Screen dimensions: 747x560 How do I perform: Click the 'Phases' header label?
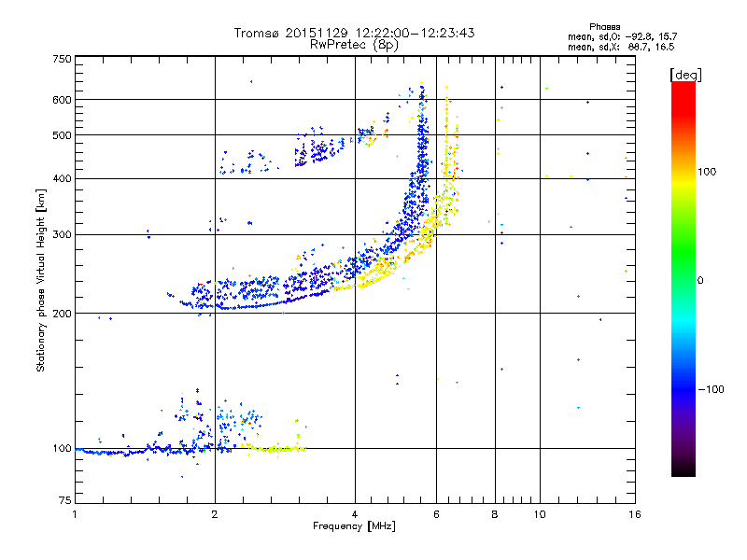point(604,27)
